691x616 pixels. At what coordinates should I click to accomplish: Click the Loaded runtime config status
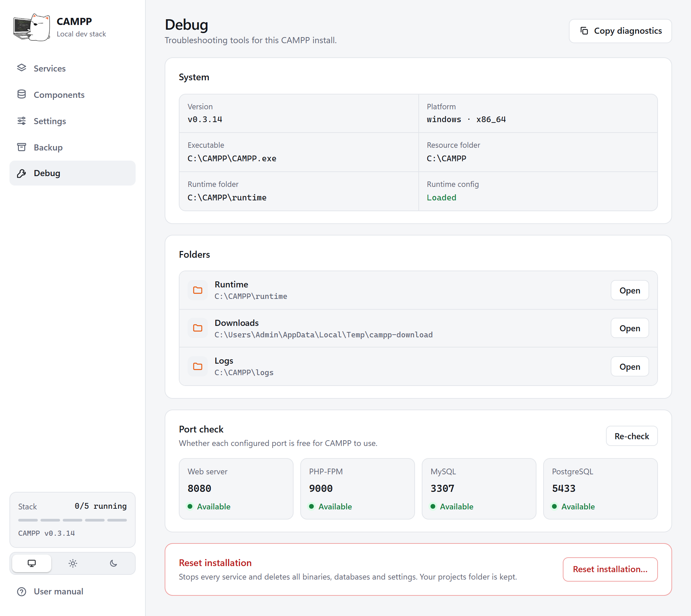[x=441, y=198]
